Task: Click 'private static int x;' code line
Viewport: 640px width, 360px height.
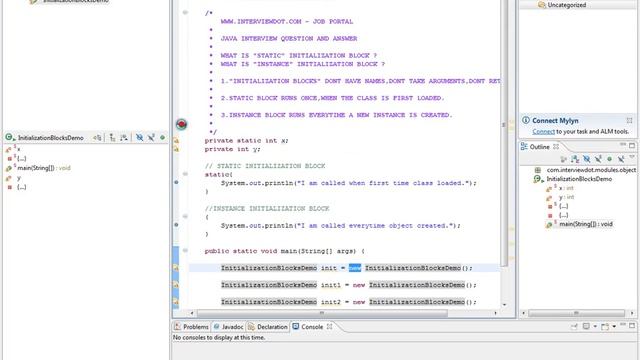Action: 247,140
